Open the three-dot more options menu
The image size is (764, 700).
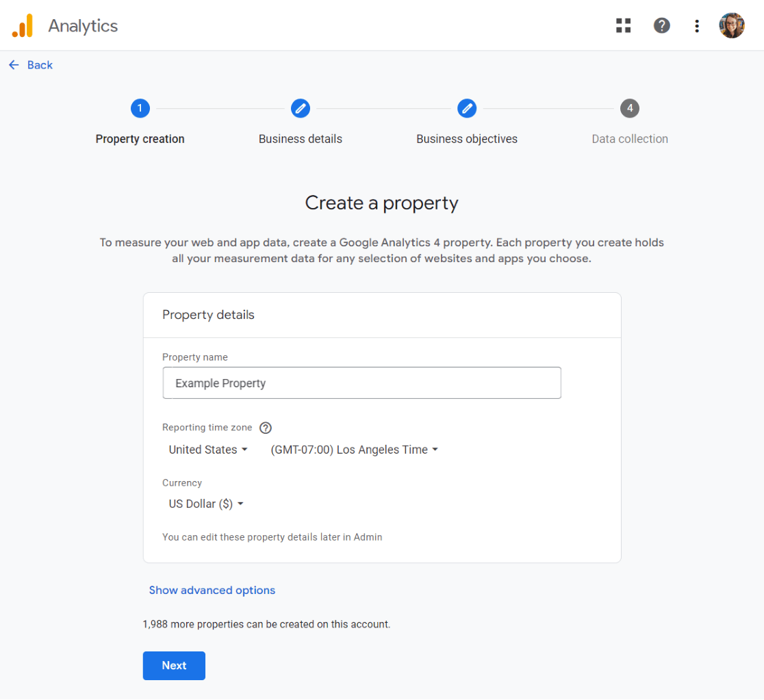[697, 26]
